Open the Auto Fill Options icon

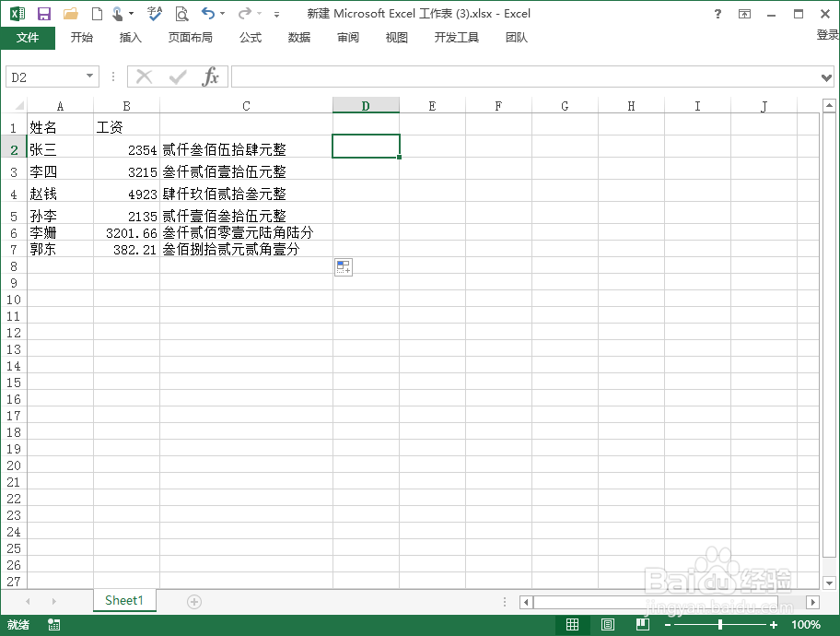click(x=344, y=267)
